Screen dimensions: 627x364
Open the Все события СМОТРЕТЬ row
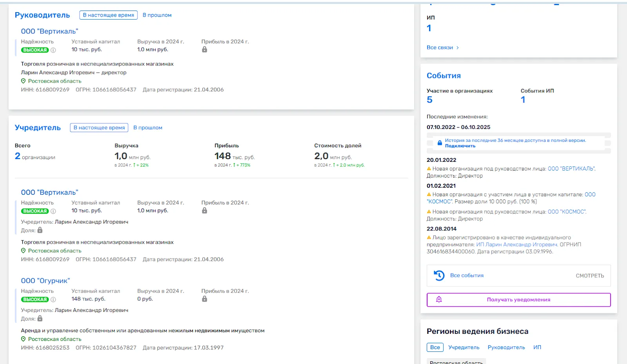[518, 275]
